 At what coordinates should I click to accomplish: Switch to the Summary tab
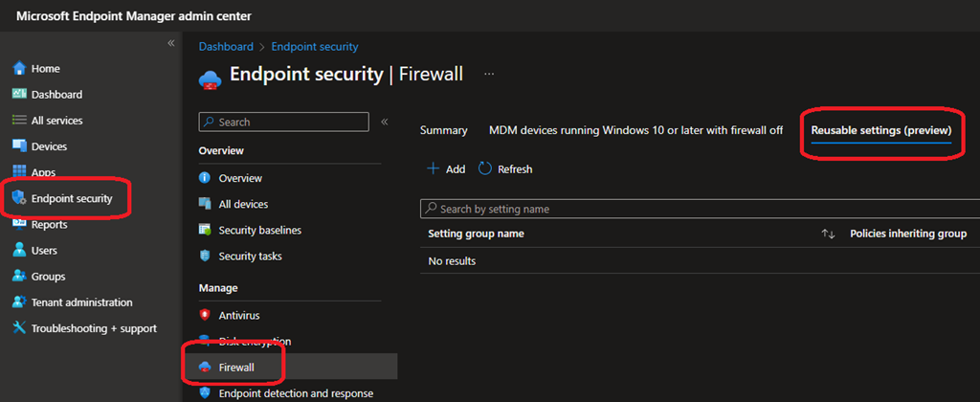(443, 130)
